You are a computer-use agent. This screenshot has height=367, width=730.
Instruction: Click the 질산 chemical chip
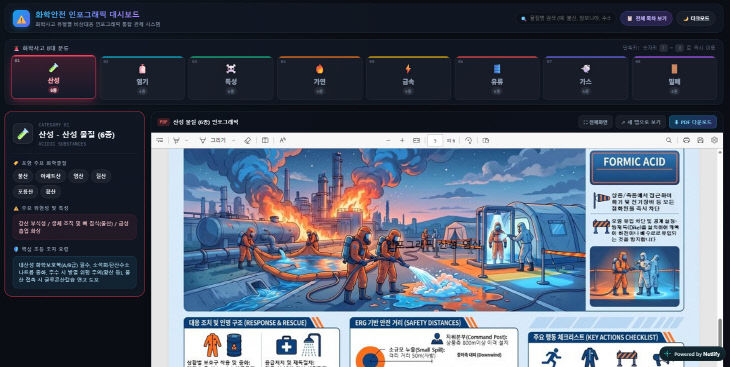(101, 177)
